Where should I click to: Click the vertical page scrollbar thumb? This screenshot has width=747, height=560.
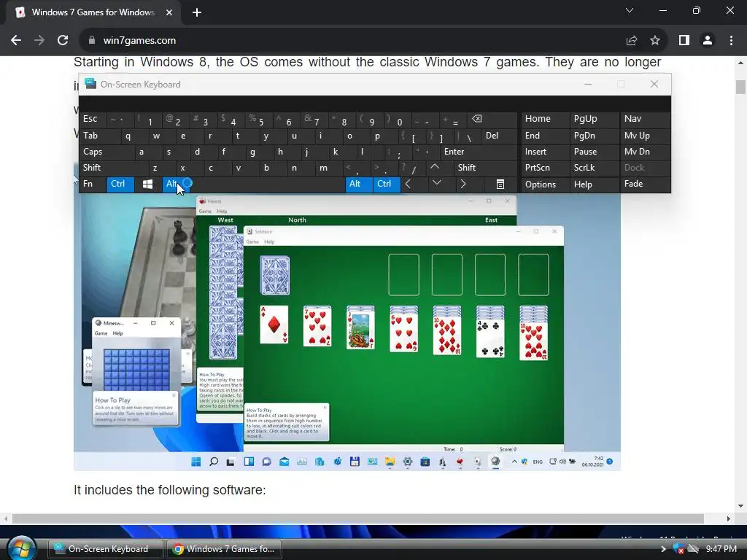tap(740, 87)
